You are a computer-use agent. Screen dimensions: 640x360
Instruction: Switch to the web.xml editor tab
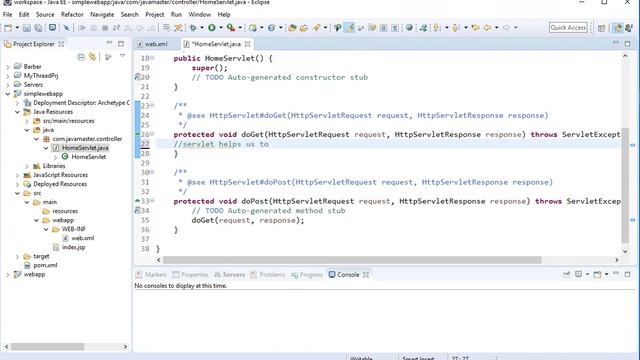[x=156, y=44]
